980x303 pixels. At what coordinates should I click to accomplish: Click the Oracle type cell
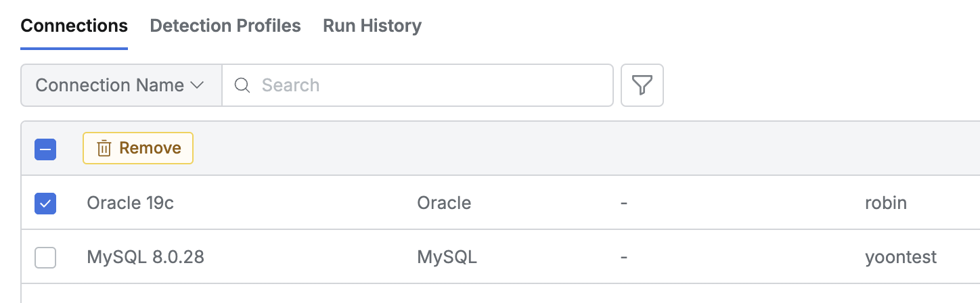(444, 203)
